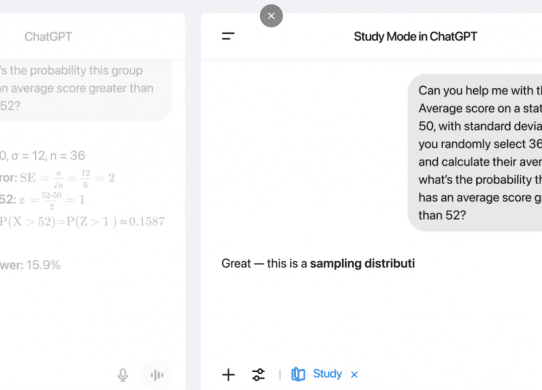
Task: Select the Study book icon chip
Action: [298, 374]
